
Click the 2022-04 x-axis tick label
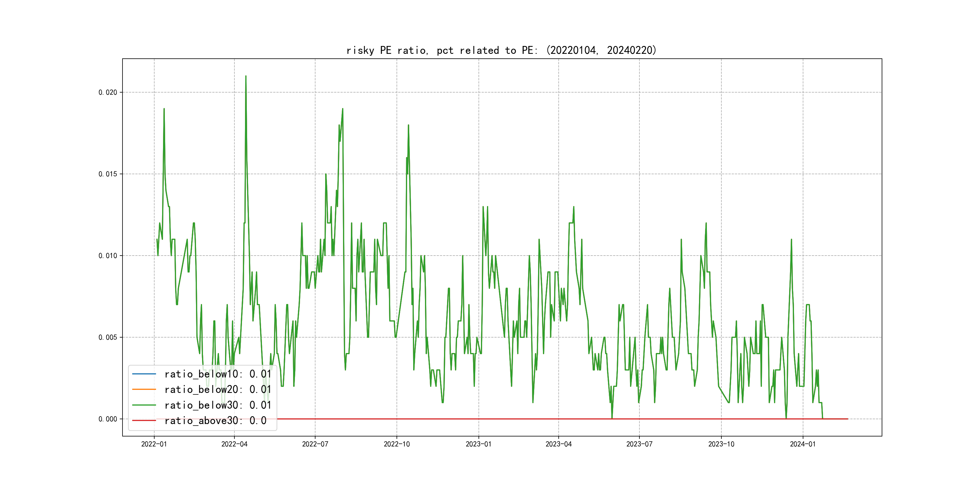[x=234, y=444]
